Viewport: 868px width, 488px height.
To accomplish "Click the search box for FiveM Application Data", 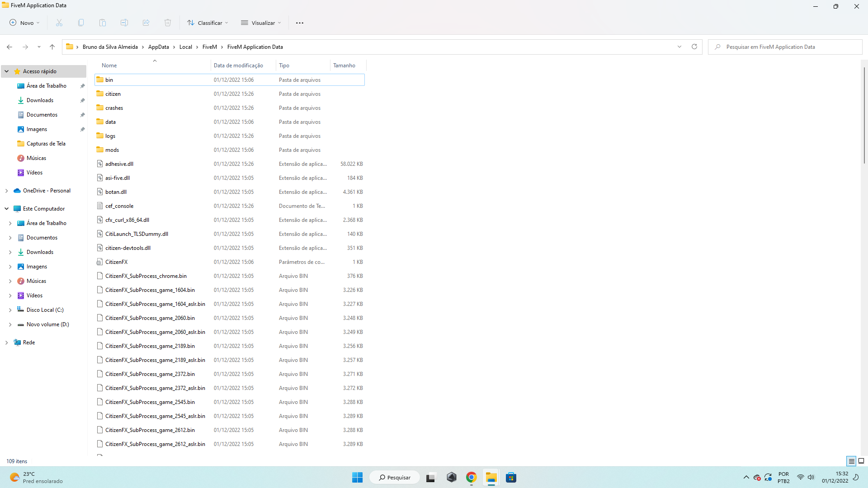I will tap(785, 47).
